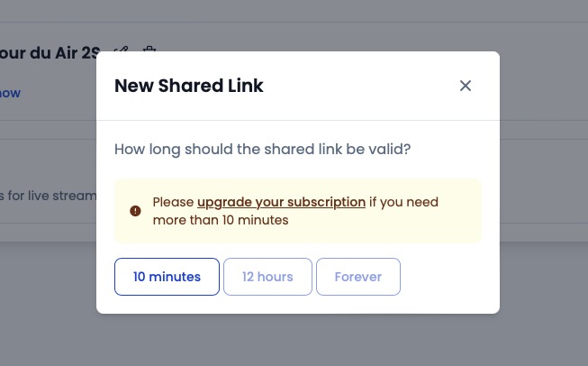Click the pencil edit icon behind dialog

[122, 50]
